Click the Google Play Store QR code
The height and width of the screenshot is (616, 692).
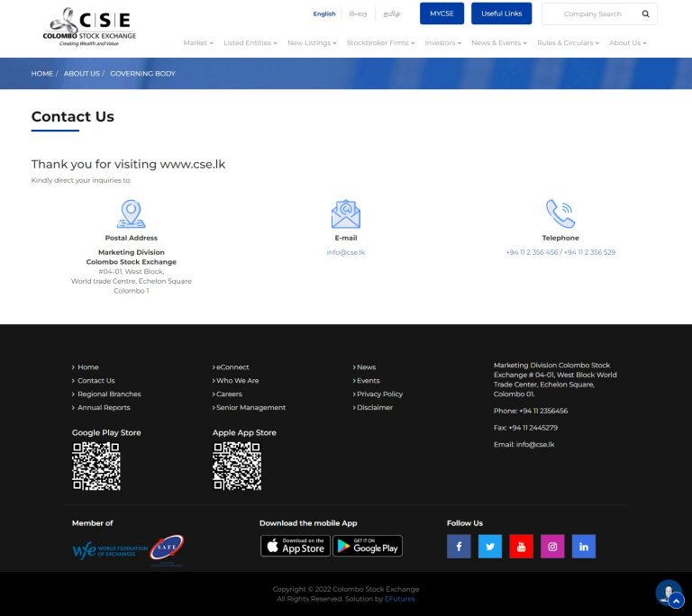pyautogui.click(x=96, y=467)
